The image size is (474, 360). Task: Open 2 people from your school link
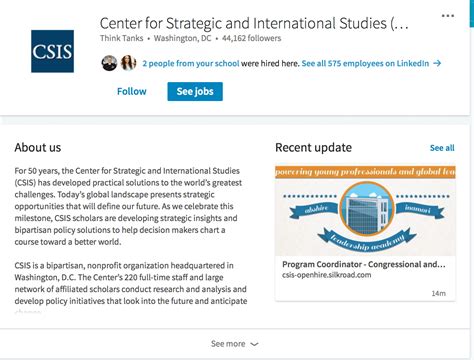[191, 63]
